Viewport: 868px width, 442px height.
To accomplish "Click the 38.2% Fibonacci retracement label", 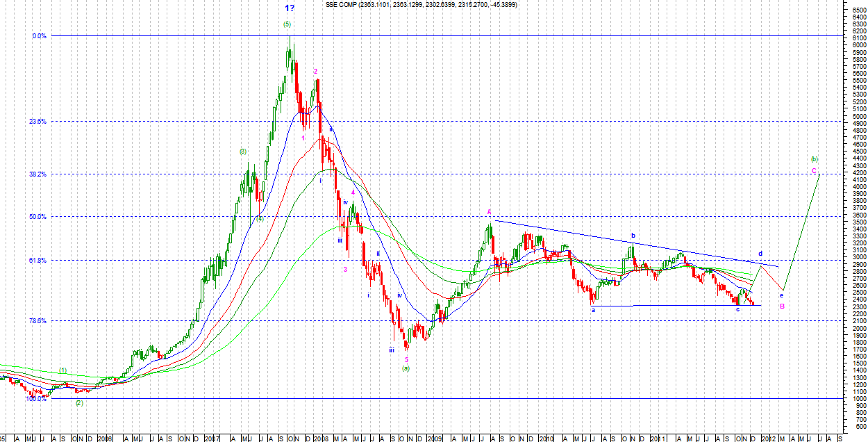I will click(37, 174).
